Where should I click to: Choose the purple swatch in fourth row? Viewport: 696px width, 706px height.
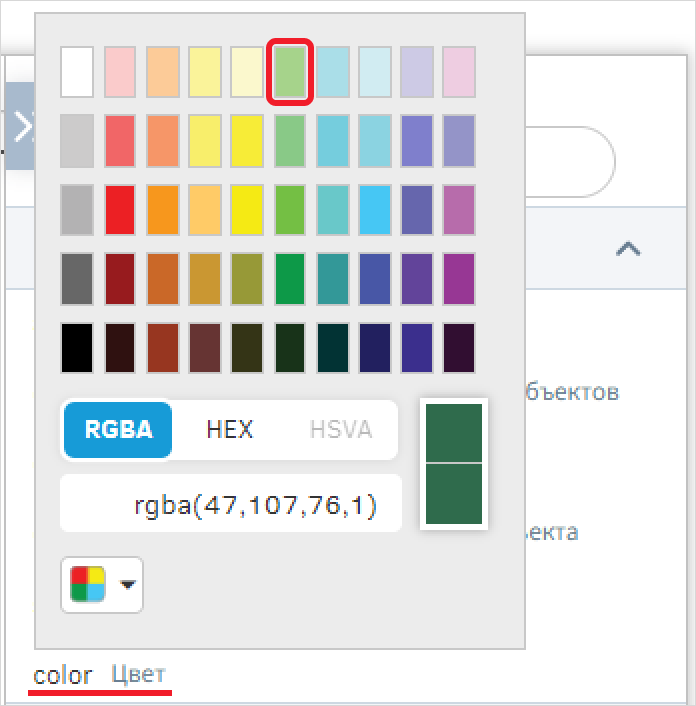click(459, 278)
